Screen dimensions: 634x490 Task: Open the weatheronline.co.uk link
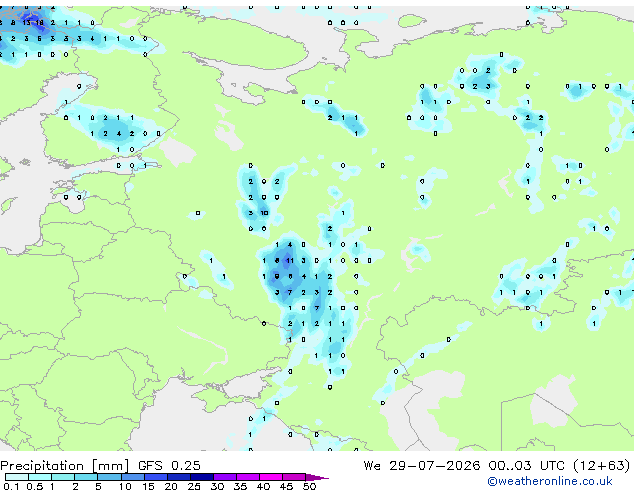pos(550,481)
